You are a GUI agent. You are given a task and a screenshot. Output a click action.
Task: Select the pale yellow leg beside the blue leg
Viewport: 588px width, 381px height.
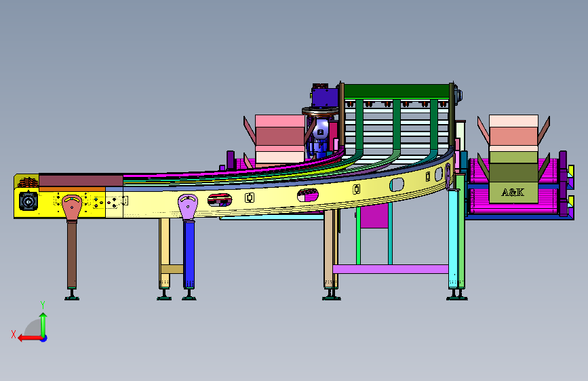coord(165,253)
